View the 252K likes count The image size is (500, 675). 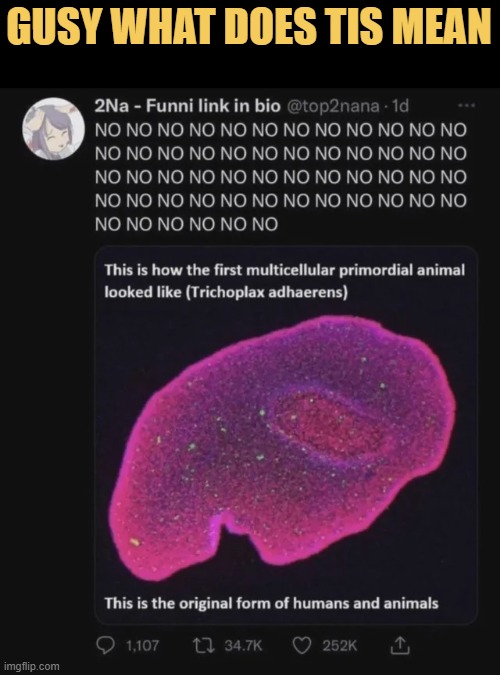tap(339, 646)
